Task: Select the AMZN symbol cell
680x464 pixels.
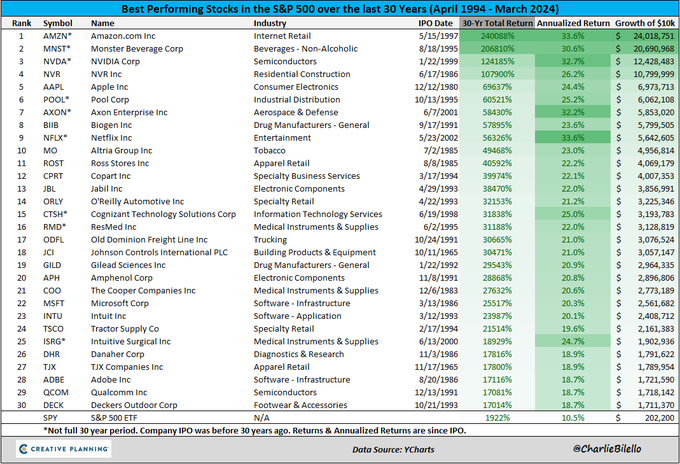Action: [x=57, y=36]
